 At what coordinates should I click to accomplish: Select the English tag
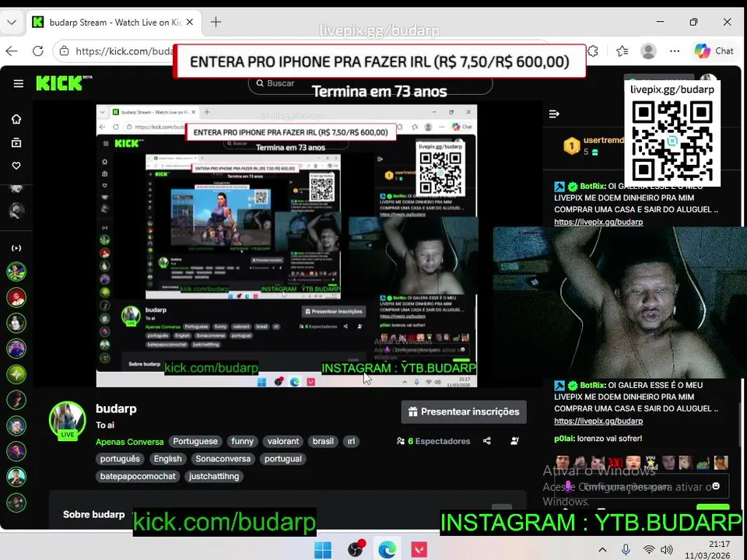point(168,459)
